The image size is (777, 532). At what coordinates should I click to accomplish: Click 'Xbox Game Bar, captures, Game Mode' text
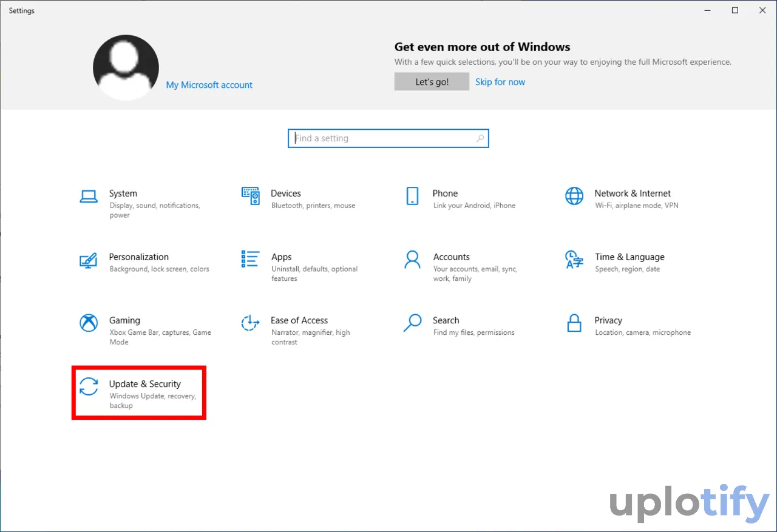pos(160,337)
